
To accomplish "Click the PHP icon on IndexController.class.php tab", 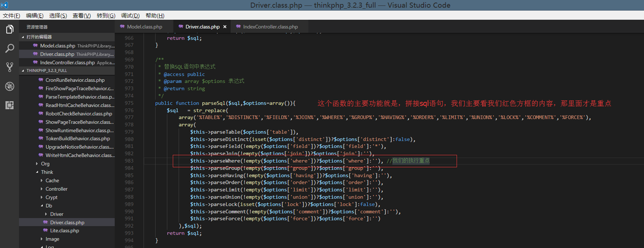I will pyautogui.click(x=238, y=27).
